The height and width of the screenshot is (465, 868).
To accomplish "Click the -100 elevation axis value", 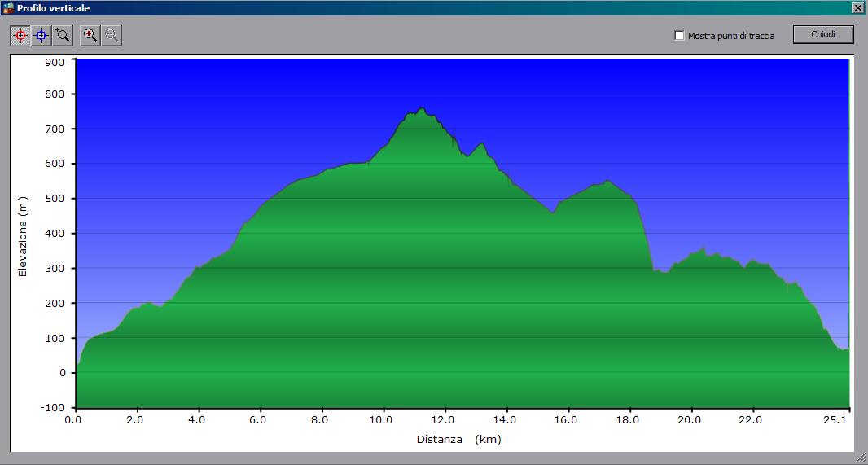I will pos(54,408).
